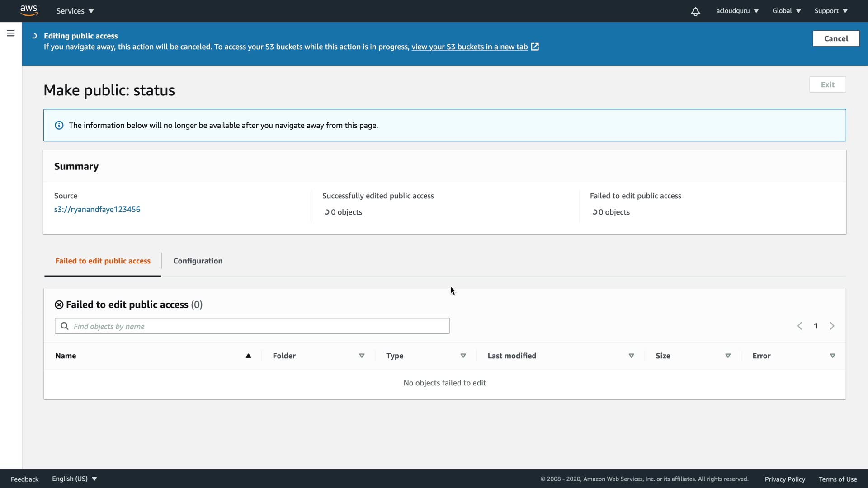
Task: Click the external link icon after new tab link
Action: [535, 47]
